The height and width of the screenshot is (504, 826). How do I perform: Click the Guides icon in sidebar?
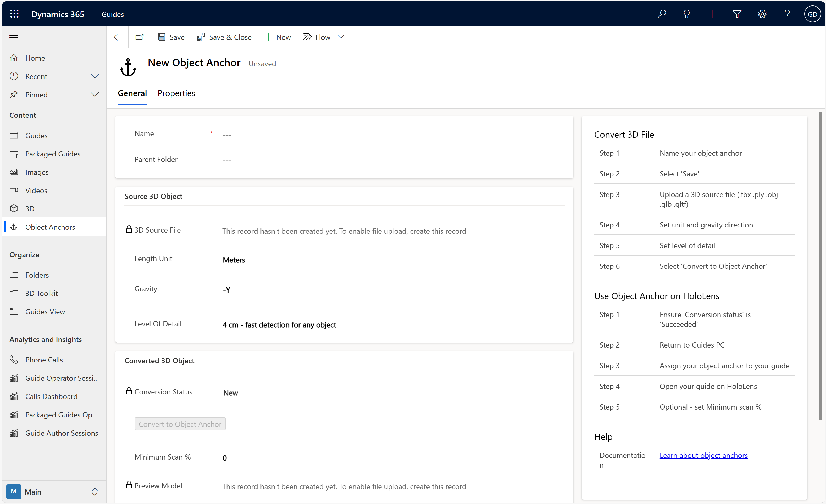click(15, 135)
